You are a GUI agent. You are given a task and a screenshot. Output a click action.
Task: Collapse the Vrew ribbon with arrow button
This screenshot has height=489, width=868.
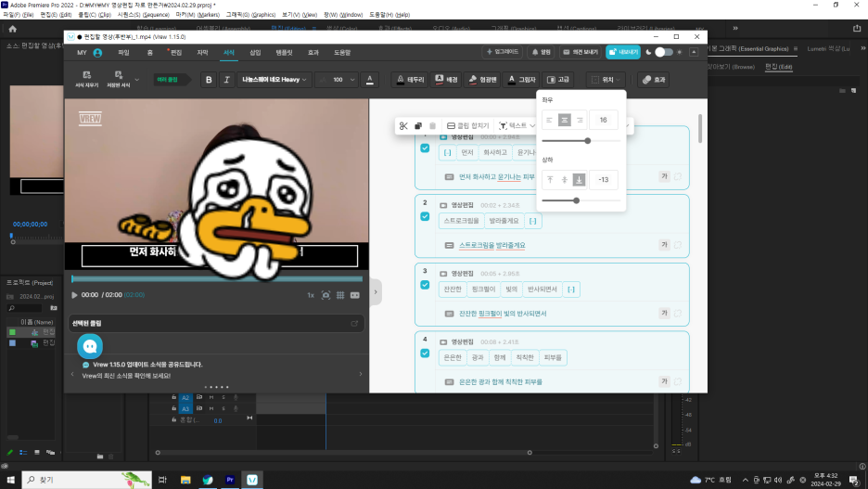694,52
